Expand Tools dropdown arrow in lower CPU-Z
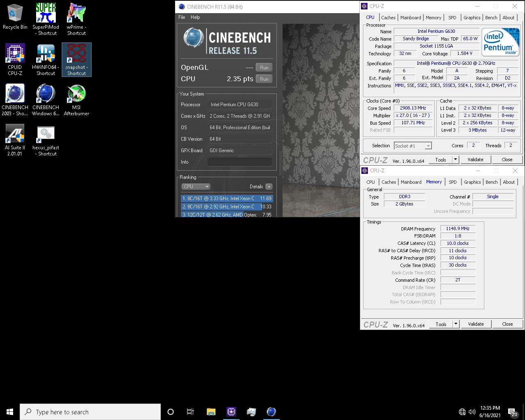This screenshot has height=420, width=525. pos(456,324)
